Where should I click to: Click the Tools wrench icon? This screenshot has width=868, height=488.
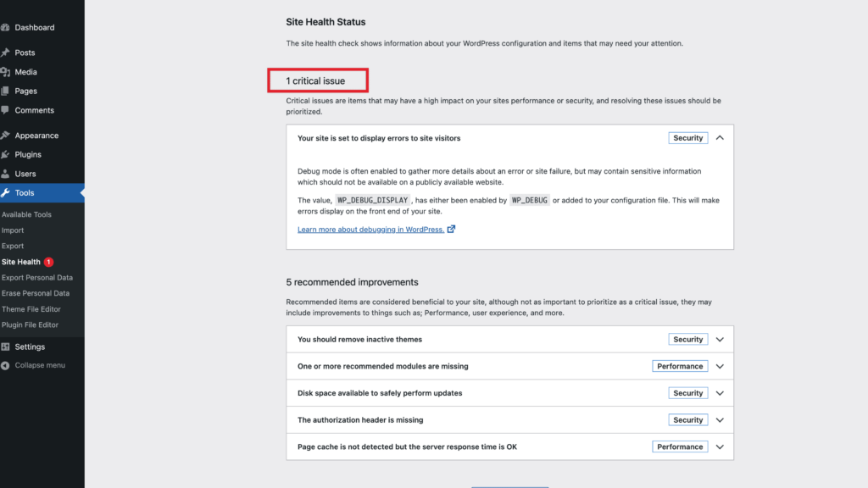[5, 192]
